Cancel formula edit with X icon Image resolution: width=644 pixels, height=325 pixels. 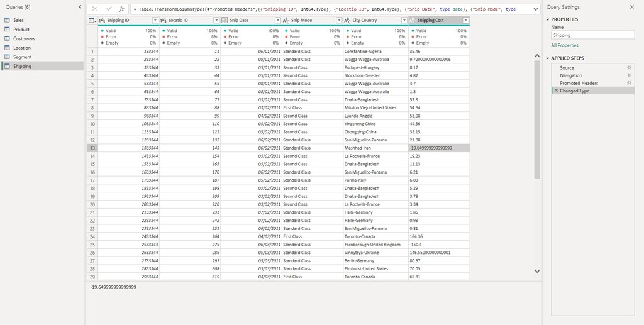coord(95,9)
